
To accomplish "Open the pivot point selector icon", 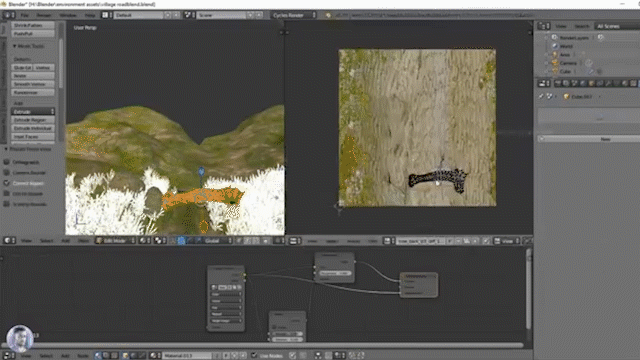I will tap(159, 241).
